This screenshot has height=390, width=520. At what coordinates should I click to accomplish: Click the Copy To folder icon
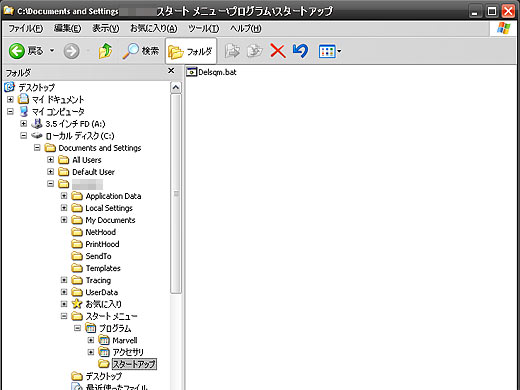tap(255, 51)
